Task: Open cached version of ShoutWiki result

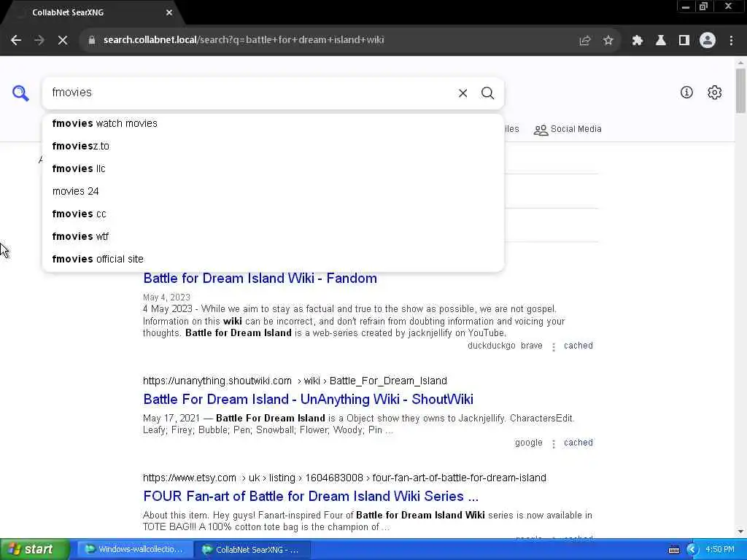Action: click(x=578, y=443)
